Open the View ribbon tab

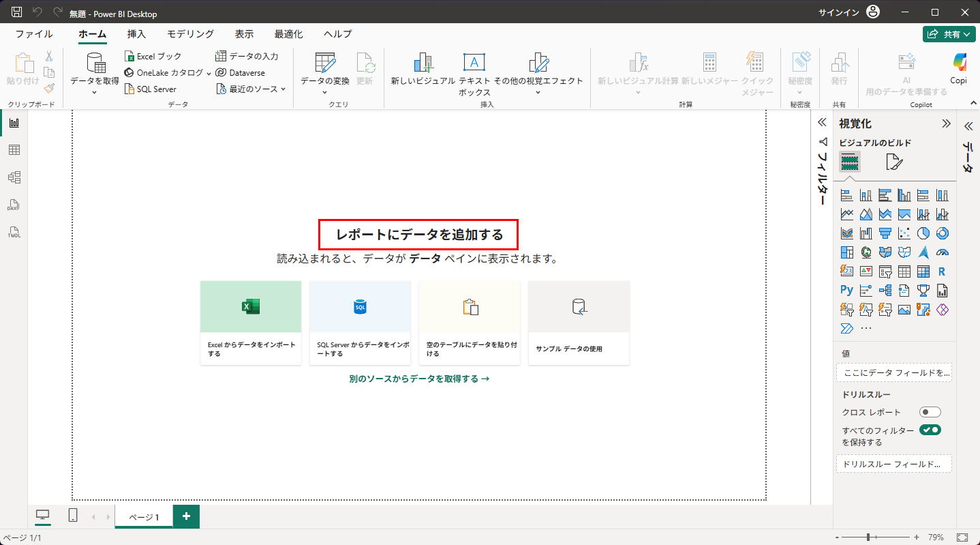(x=244, y=34)
